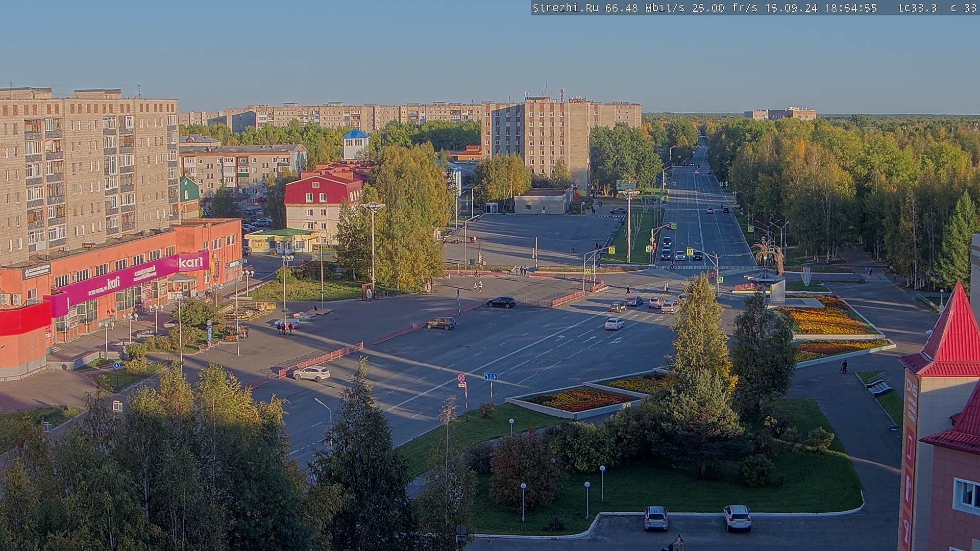Click the Strezhi.Ru overlay text
The height and width of the screenshot is (551, 980).
(566, 8)
